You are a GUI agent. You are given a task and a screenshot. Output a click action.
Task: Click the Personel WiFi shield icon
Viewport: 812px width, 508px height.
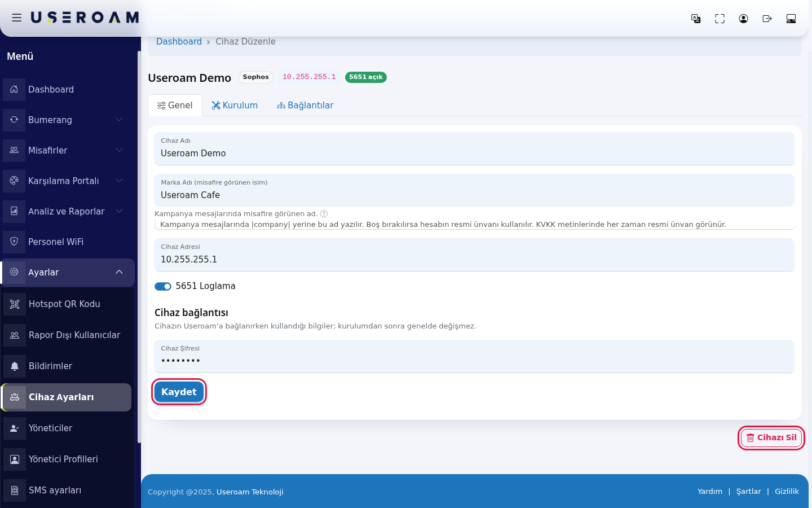tap(14, 242)
